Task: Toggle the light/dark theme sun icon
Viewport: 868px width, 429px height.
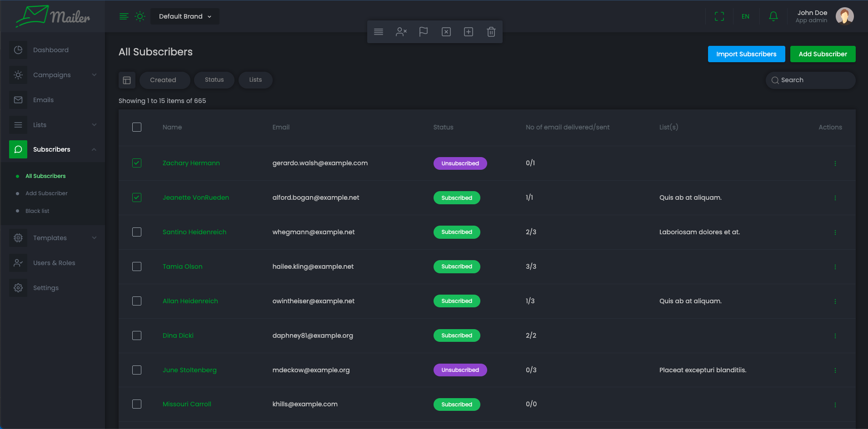Action: [x=140, y=16]
